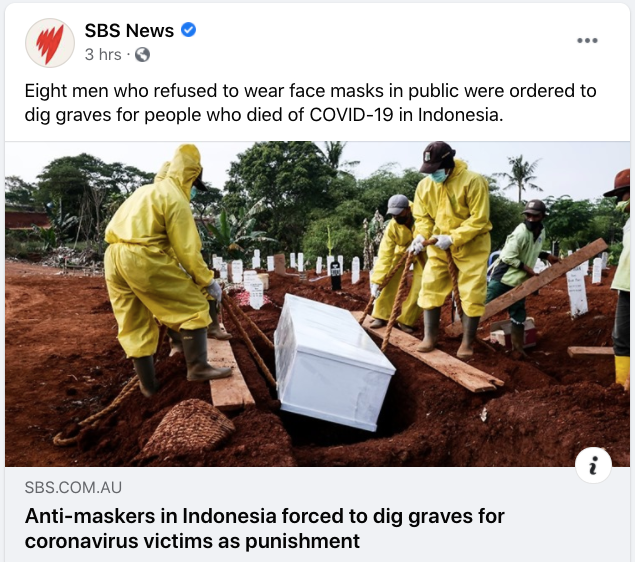Viewport: 635px width, 562px height.
Task: Click the article preview photo of gravediggers
Action: pyautogui.click(x=317, y=304)
